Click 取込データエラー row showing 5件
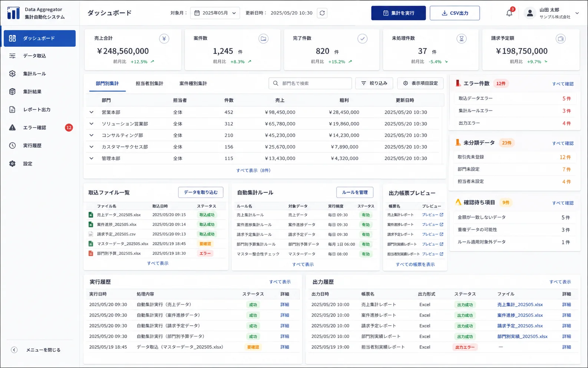588x368 pixels. click(514, 98)
